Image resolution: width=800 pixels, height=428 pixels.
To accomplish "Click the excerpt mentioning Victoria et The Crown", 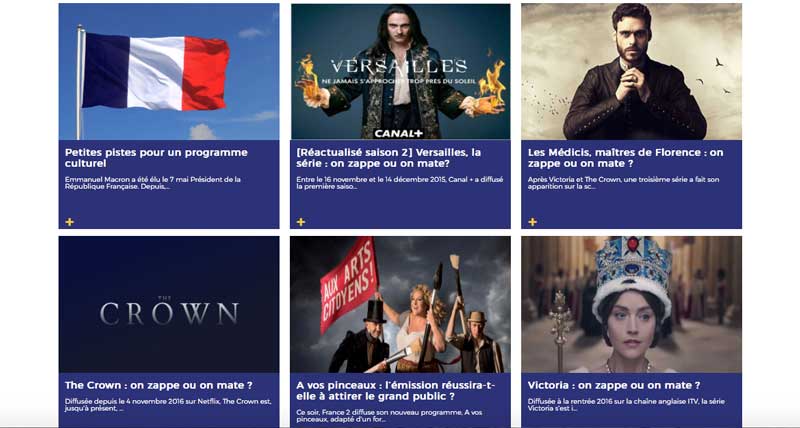I will click(x=623, y=183).
